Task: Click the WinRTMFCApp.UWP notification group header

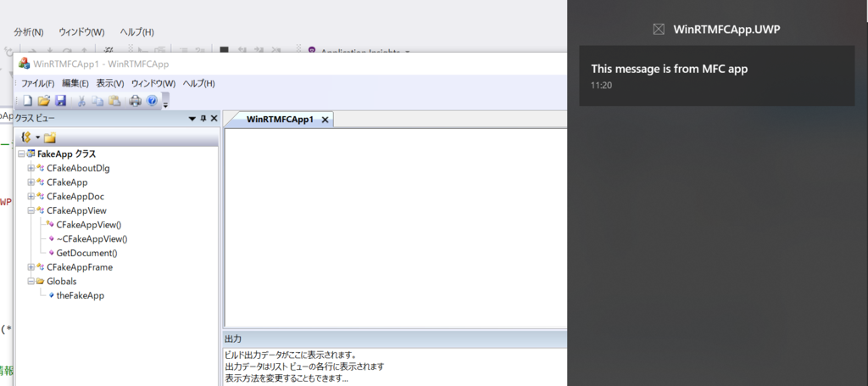Action: click(726, 30)
